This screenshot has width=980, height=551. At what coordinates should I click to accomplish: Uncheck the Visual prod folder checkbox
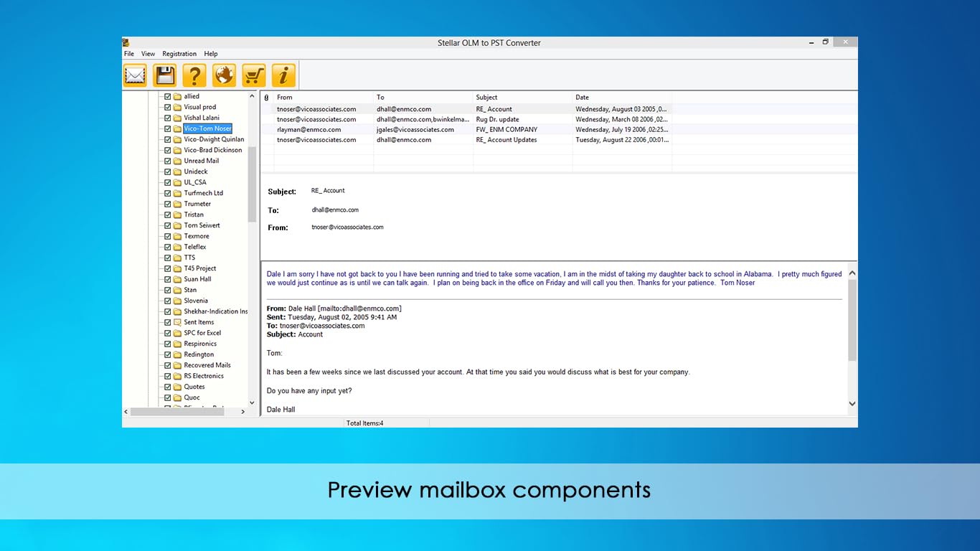168,107
